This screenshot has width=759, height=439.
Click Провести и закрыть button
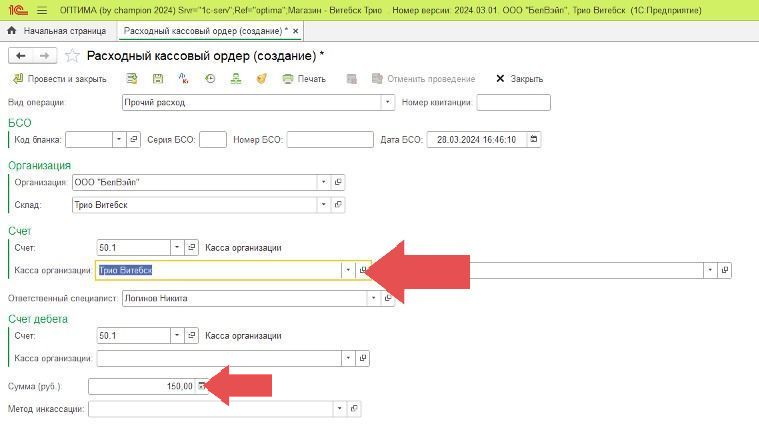click(58, 79)
